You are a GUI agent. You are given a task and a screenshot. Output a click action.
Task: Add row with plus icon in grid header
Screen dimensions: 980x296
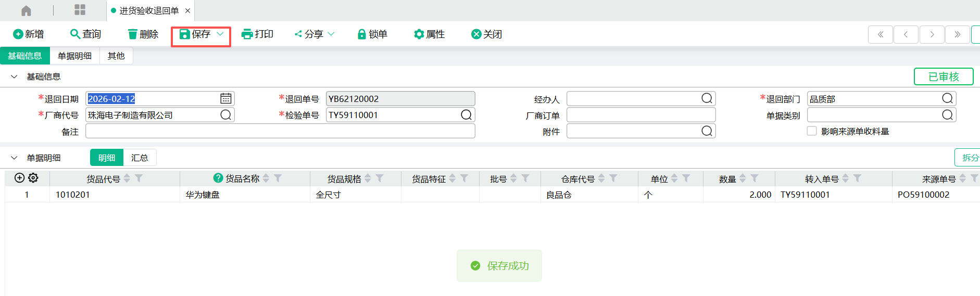tap(19, 178)
